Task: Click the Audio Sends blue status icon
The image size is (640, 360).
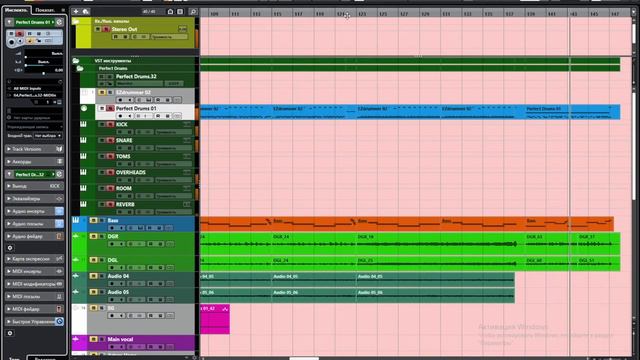Action: tap(59, 224)
